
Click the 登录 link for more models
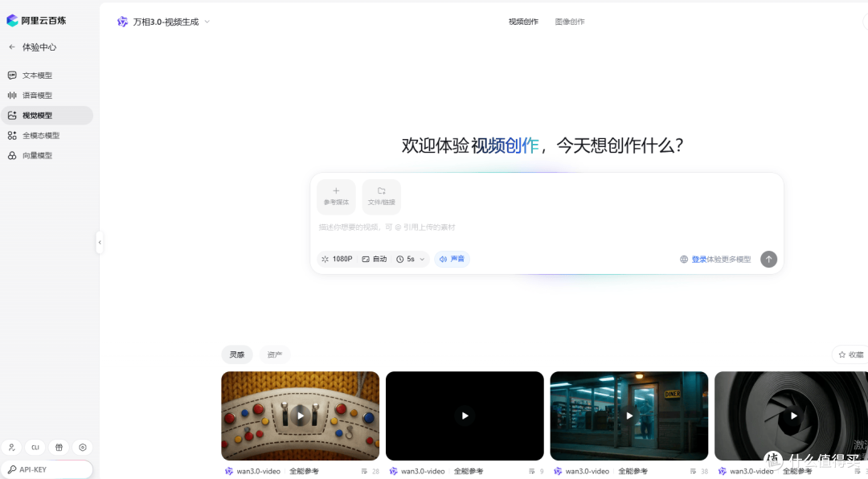coord(698,259)
